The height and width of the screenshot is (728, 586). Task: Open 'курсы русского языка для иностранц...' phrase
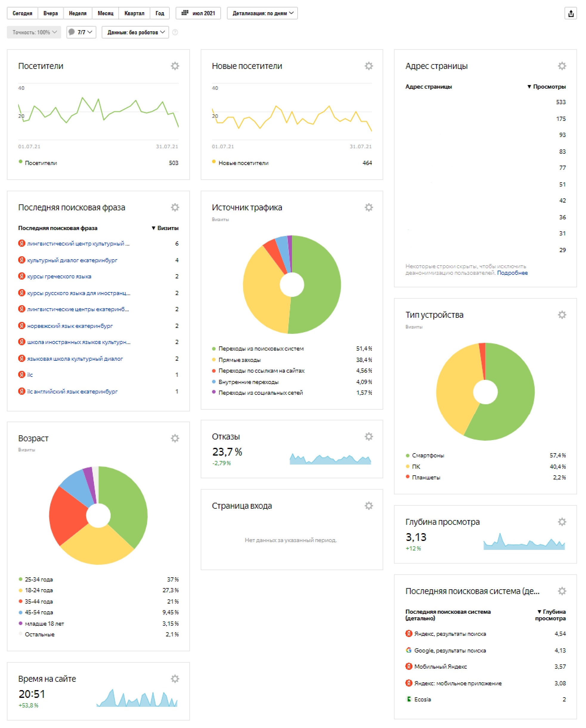[79, 293]
